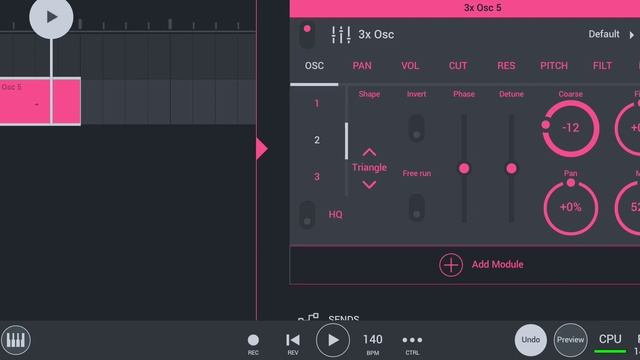
Task: Toggle the Invert switch
Action: point(416,129)
